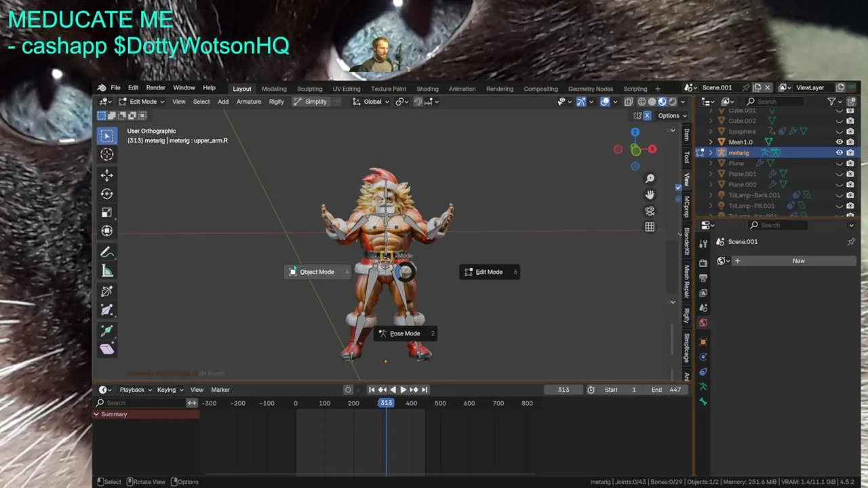The image size is (868, 488).
Task: Choose Edit Mode in pie menu
Action: pyautogui.click(x=490, y=272)
